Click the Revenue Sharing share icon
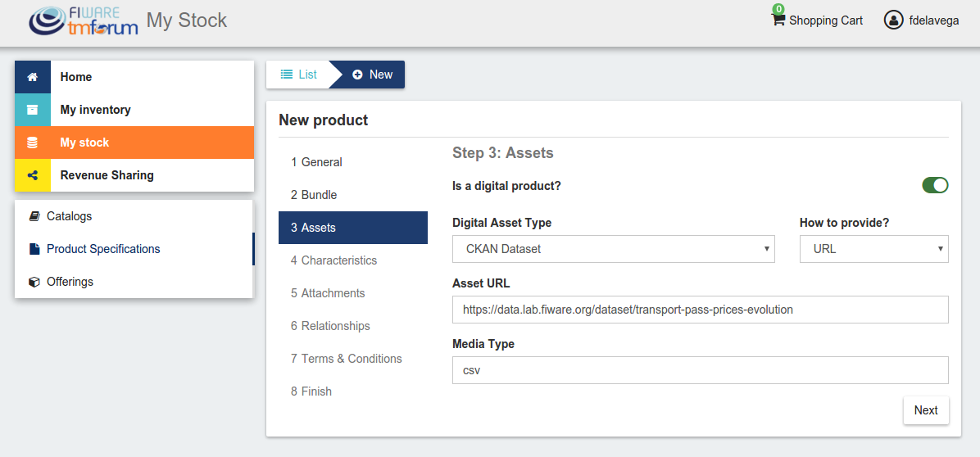 tap(33, 175)
